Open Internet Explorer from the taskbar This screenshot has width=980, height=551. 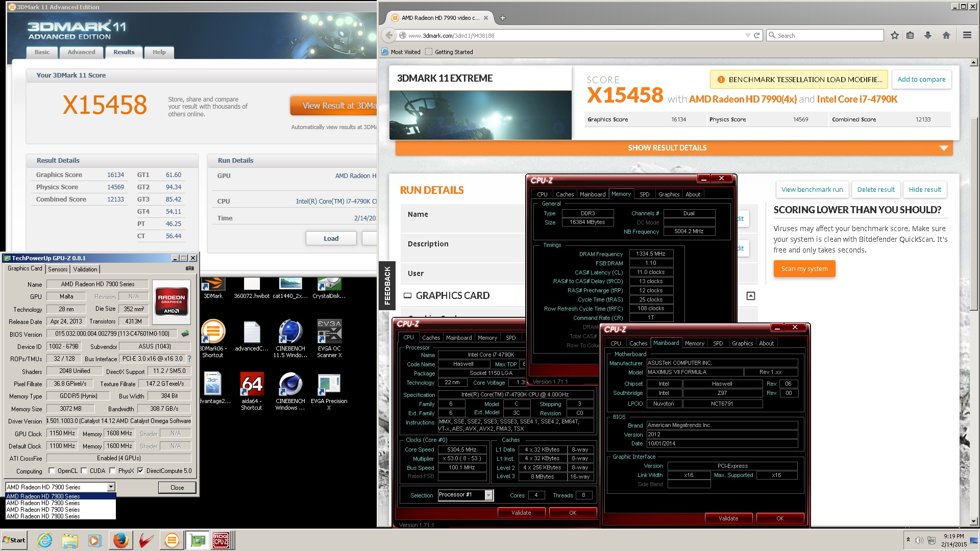tap(45, 540)
